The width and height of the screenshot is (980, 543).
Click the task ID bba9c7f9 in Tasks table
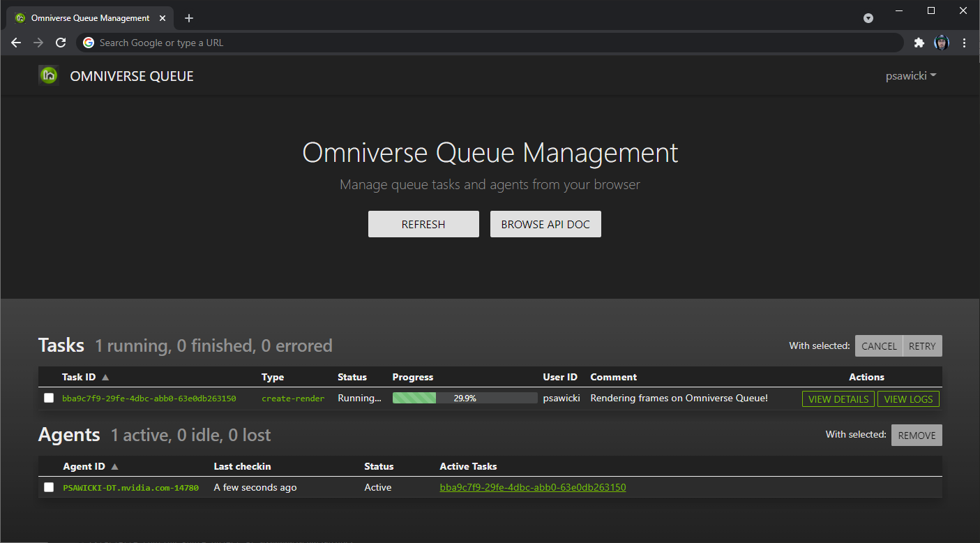click(149, 399)
